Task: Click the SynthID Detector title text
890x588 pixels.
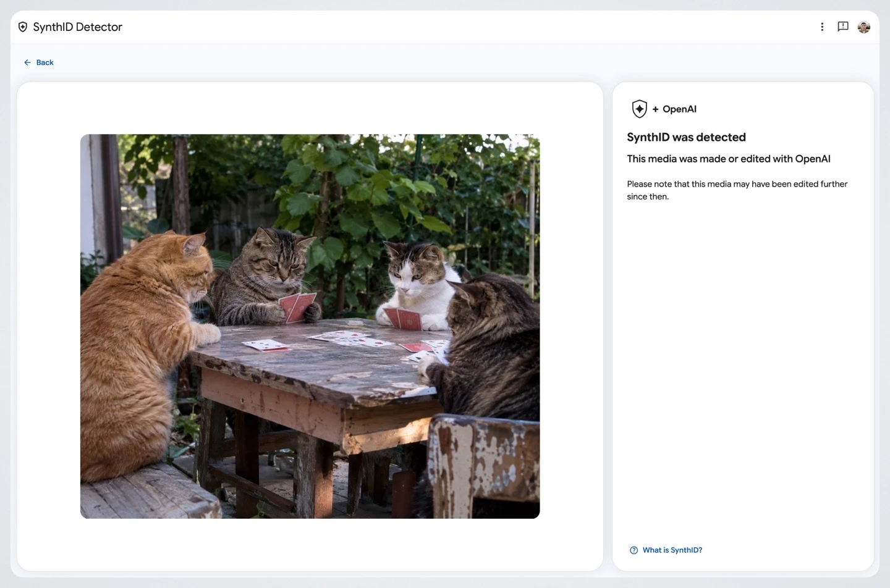Action: (x=78, y=27)
